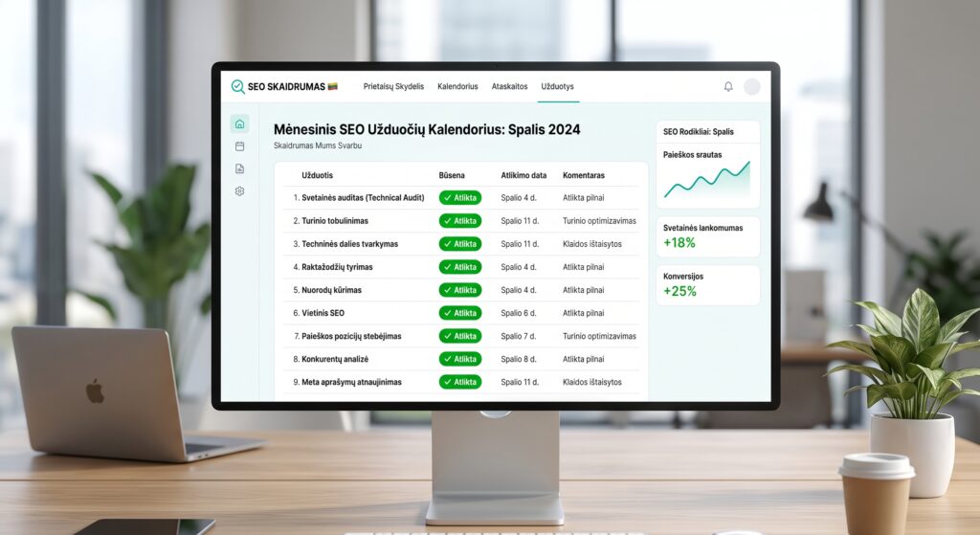Open the document reports sidebar icon
Screen dimensions: 980x535
(239, 168)
